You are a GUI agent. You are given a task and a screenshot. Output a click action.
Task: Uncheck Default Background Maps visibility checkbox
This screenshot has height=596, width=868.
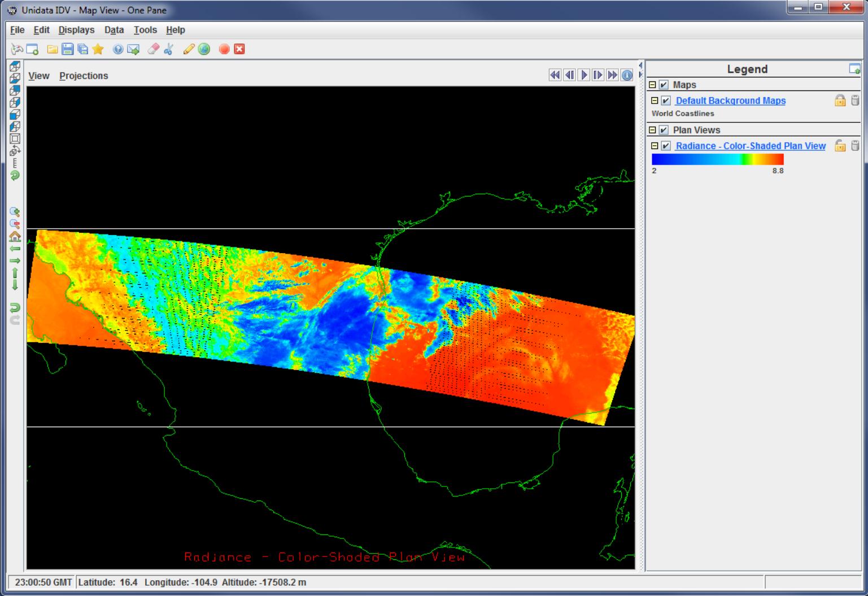click(x=666, y=101)
